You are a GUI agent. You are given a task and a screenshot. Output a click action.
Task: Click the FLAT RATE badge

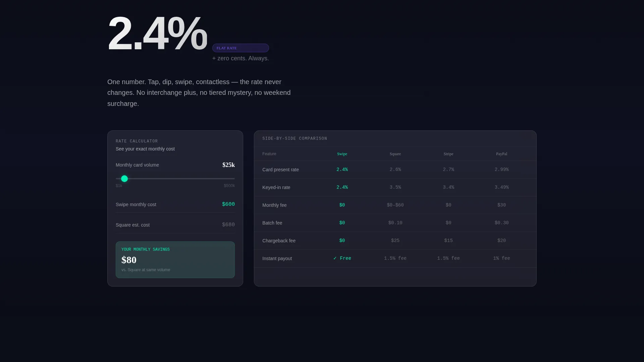click(x=240, y=48)
